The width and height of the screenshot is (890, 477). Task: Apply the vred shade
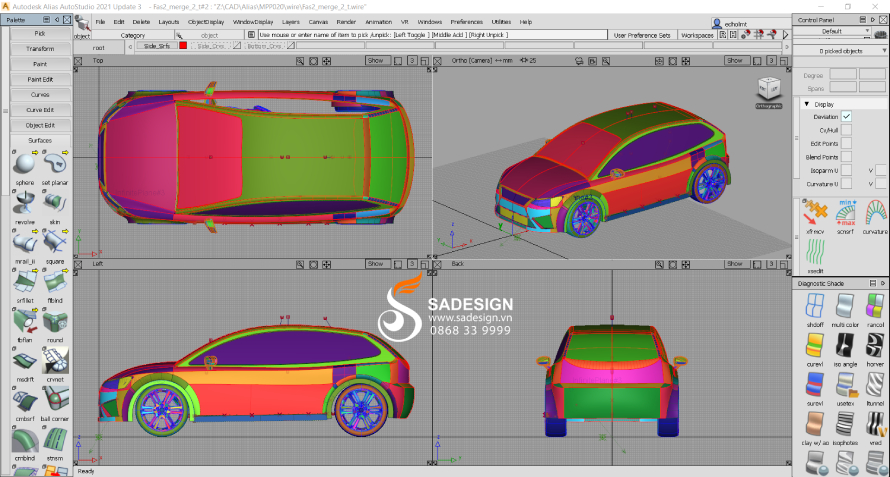pyautogui.click(x=875, y=424)
